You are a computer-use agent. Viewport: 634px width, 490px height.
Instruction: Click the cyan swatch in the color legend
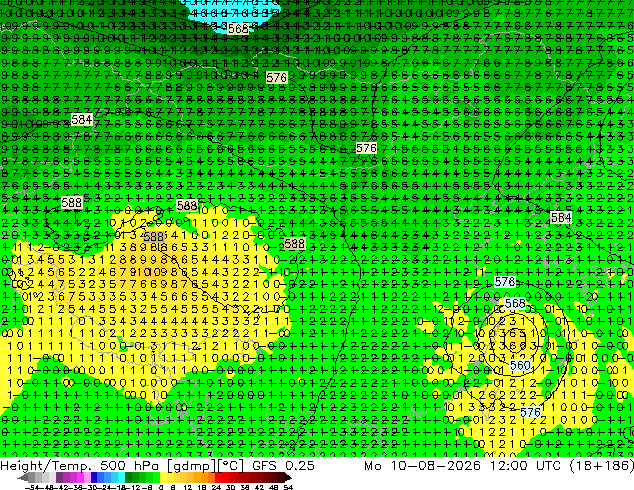point(121,478)
